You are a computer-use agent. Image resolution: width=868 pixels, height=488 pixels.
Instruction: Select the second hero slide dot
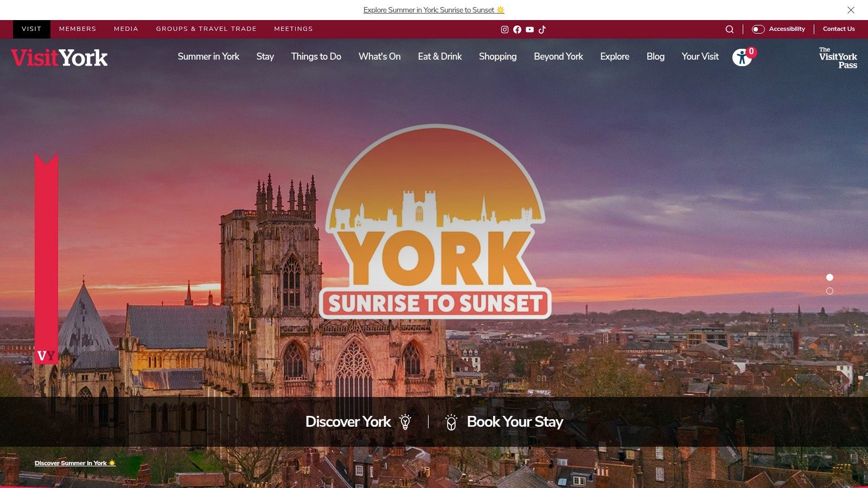pos(829,291)
